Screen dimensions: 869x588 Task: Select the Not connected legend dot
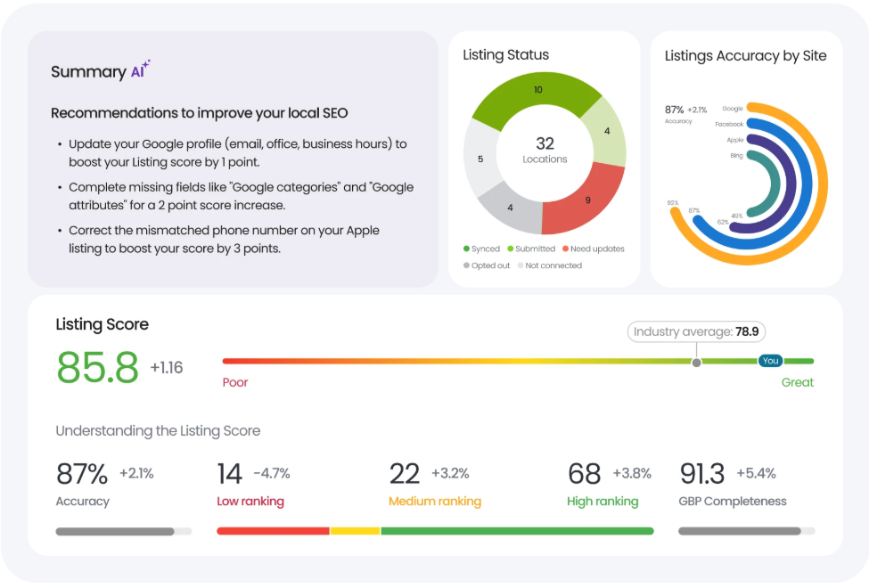[x=521, y=265]
